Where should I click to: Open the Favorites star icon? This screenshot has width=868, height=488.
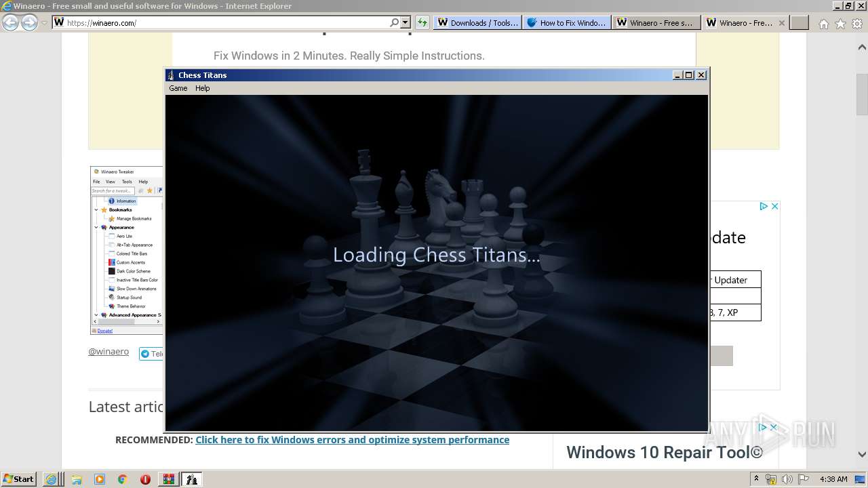pyautogui.click(x=840, y=24)
